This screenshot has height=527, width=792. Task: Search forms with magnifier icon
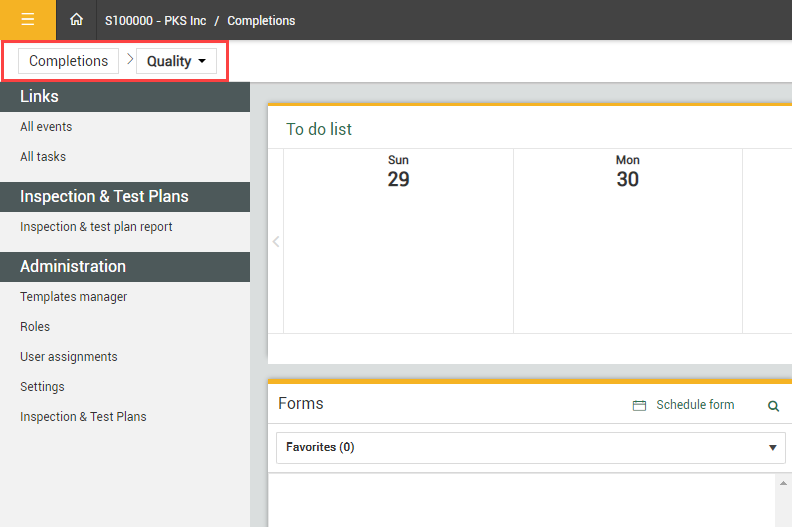(x=773, y=406)
